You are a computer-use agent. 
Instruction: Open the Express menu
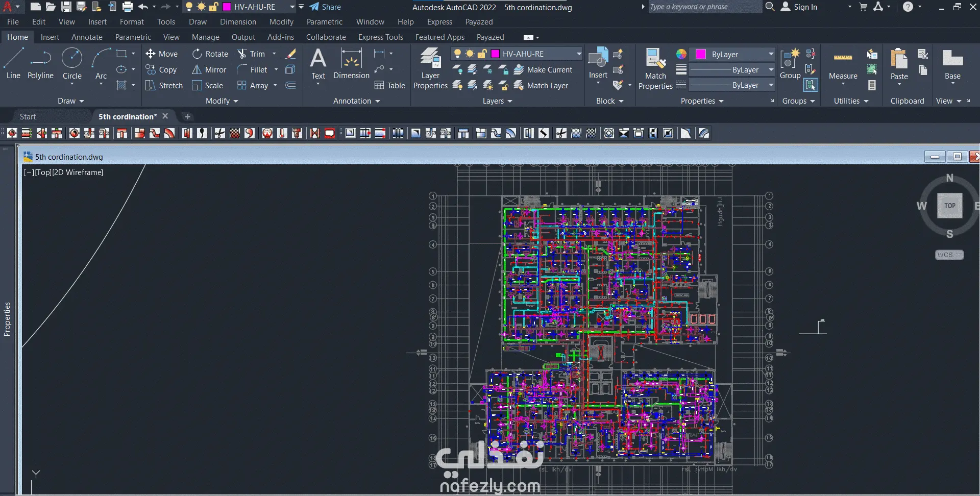[439, 22]
